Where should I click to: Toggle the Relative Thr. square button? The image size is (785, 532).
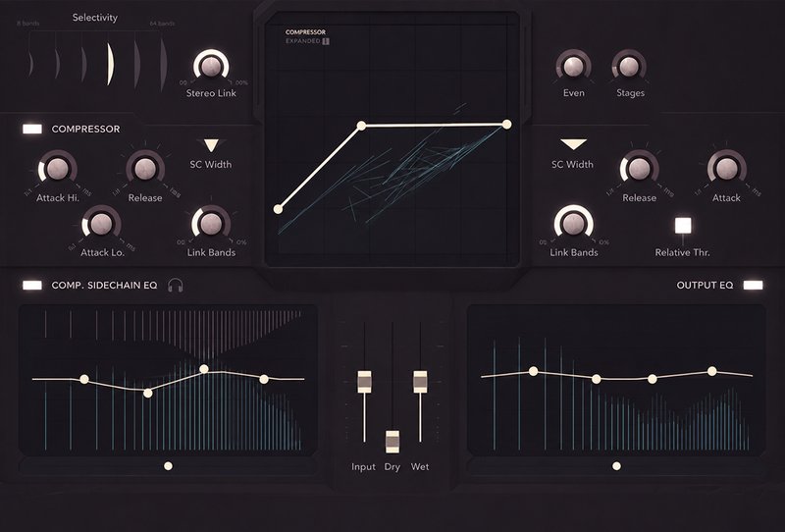[683, 226]
